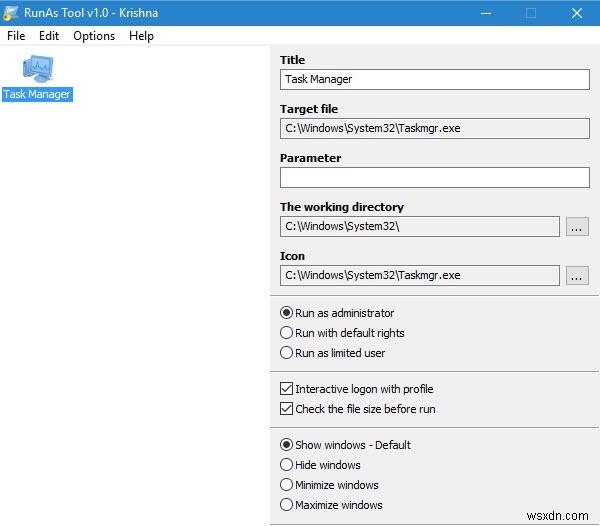Click the RunAs Tool title bar icon
600x526 pixels.
(x=10, y=13)
